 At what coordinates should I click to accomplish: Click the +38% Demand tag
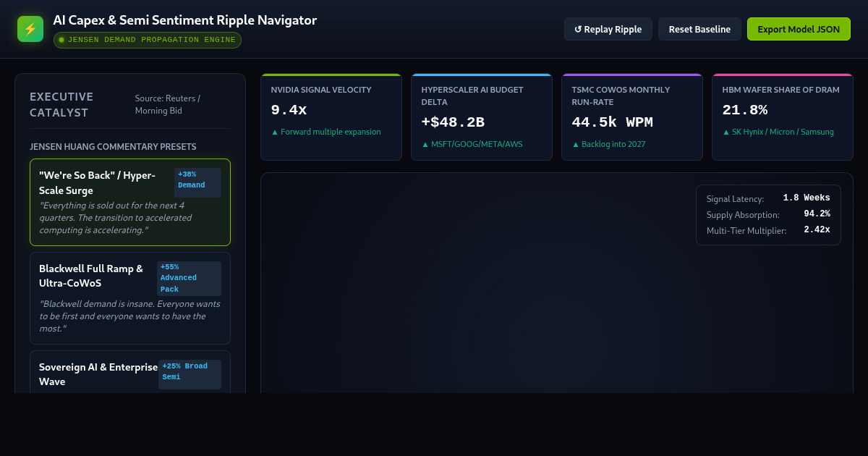pos(197,182)
